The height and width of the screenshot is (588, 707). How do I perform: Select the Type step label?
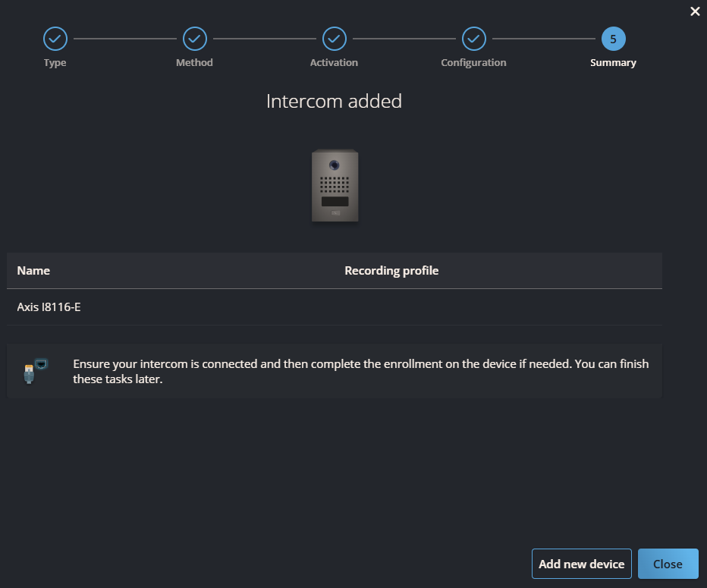coord(55,63)
